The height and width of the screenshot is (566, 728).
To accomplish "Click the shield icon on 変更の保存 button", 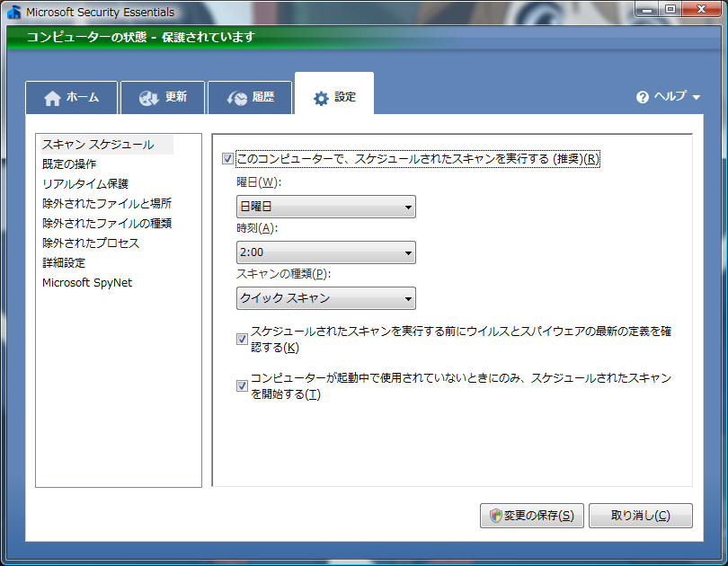I will tap(496, 516).
